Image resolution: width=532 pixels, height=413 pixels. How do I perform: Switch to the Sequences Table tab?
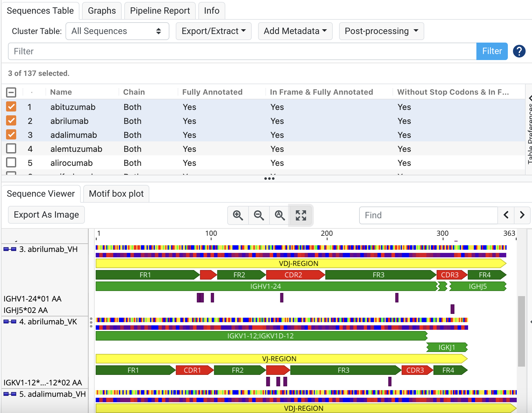pos(40,11)
